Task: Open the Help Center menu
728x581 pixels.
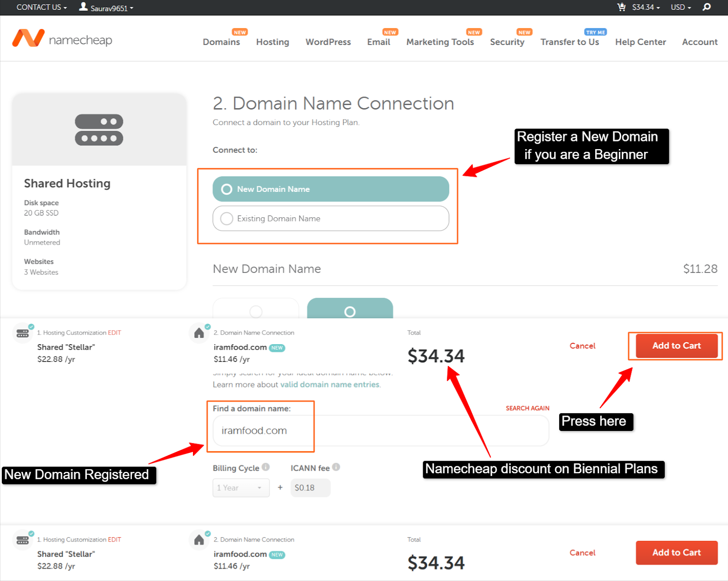Action: [640, 42]
